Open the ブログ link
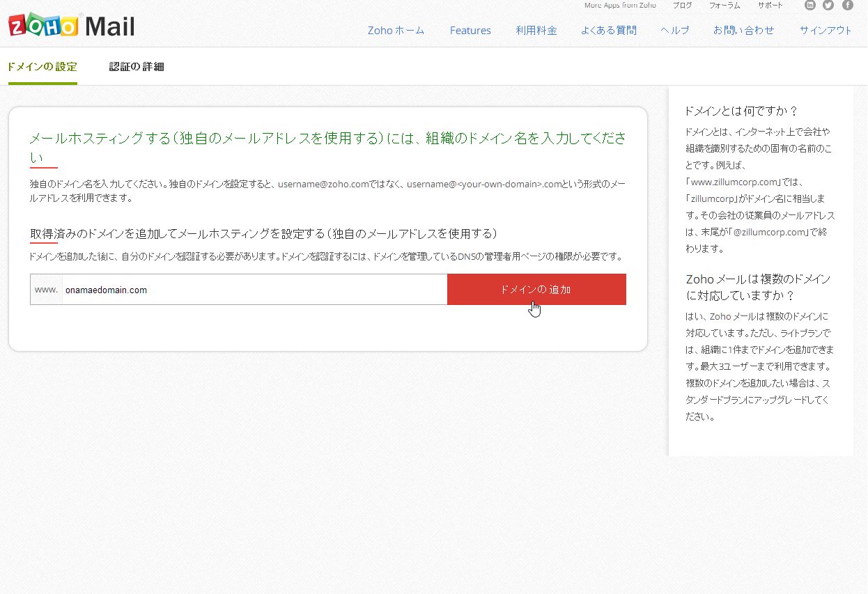868x594 pixels. coord(682,6)
